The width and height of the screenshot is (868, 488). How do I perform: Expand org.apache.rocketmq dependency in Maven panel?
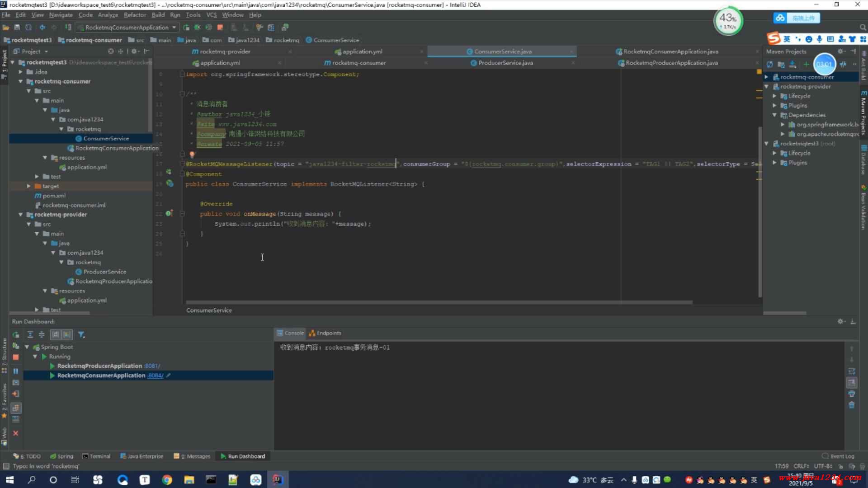click(x=783, y=134)
